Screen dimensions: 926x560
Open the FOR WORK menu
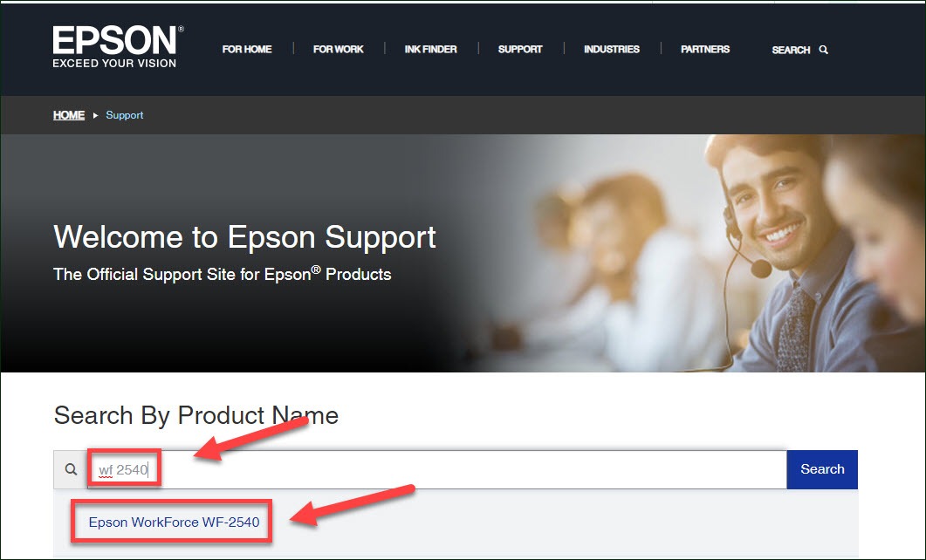pyautogui.click(x=339, y=50)
